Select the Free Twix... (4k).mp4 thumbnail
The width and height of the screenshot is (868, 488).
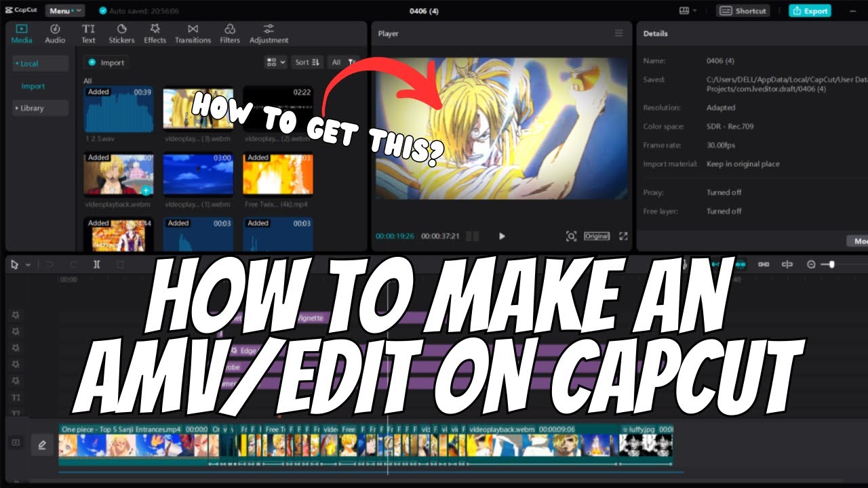[x=278, y=174]
